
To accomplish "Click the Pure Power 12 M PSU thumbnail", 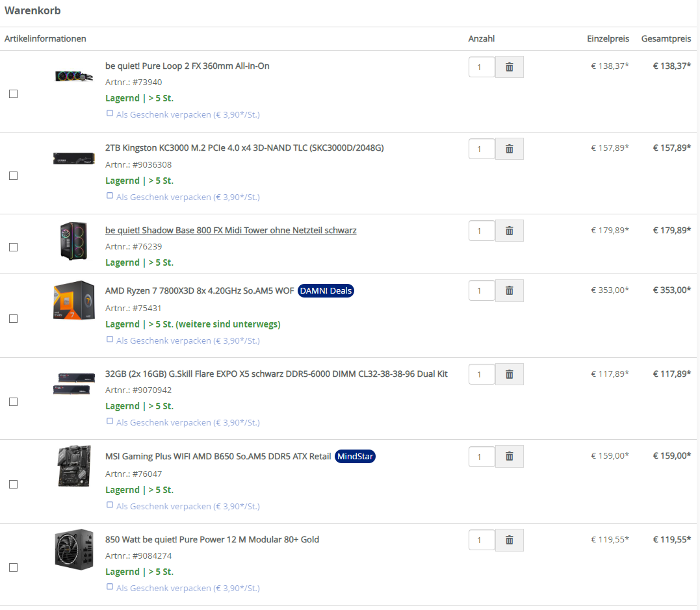I will [x=74, y=550].
